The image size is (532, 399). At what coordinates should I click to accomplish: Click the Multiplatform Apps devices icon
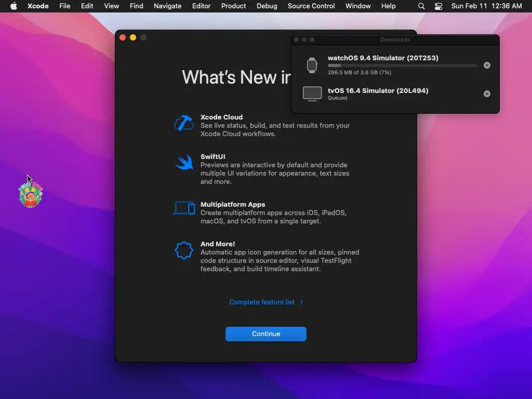coord(184,208)
